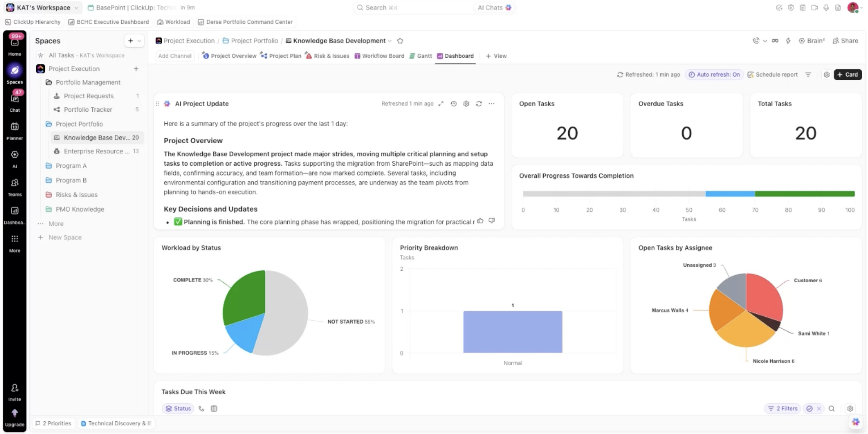Open the Spaces plus dropdown

pyautogui.click(x=135, y=41)
